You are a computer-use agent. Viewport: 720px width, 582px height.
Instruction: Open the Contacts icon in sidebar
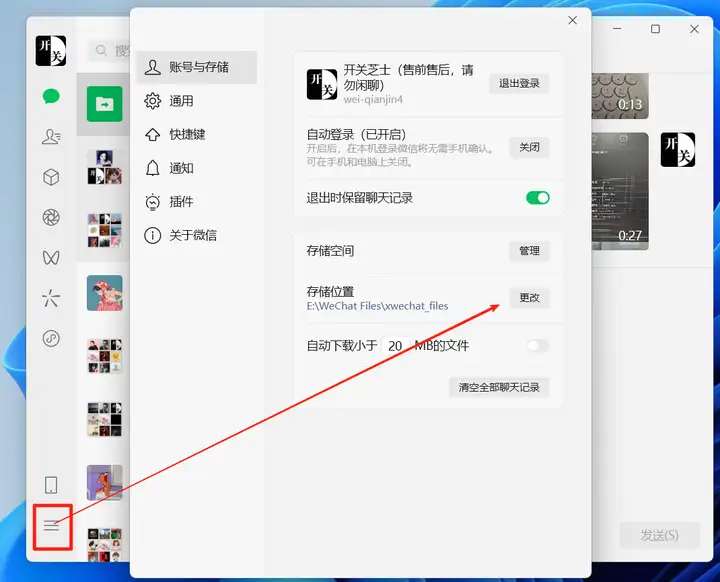[x=51, y=137]
